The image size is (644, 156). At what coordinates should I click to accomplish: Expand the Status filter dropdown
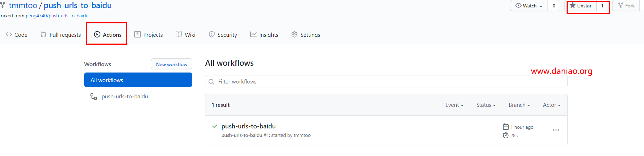click(x=486, y=105)
